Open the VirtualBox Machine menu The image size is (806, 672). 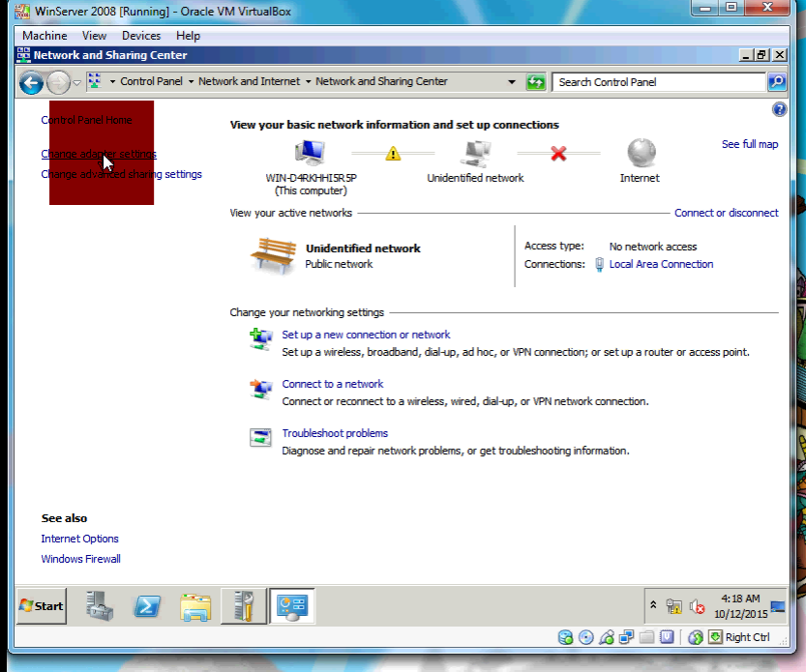click(45, 36)
